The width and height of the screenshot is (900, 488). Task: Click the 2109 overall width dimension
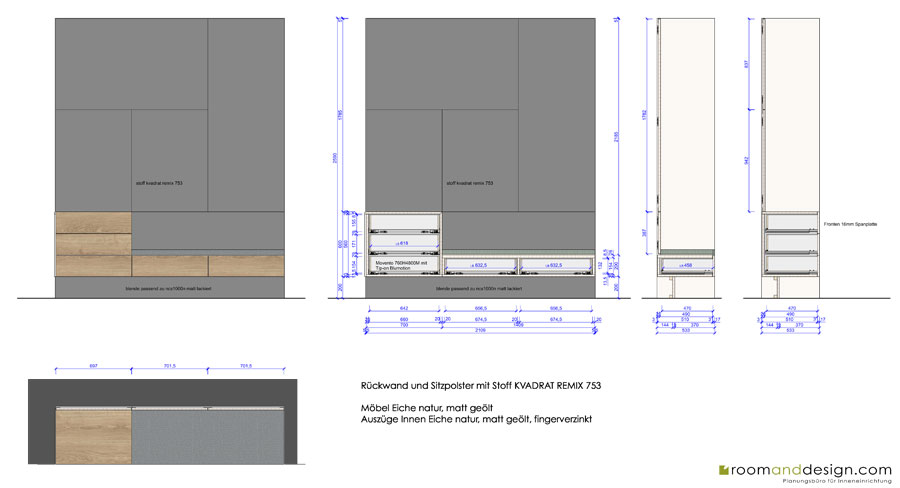tap(480, 330)
